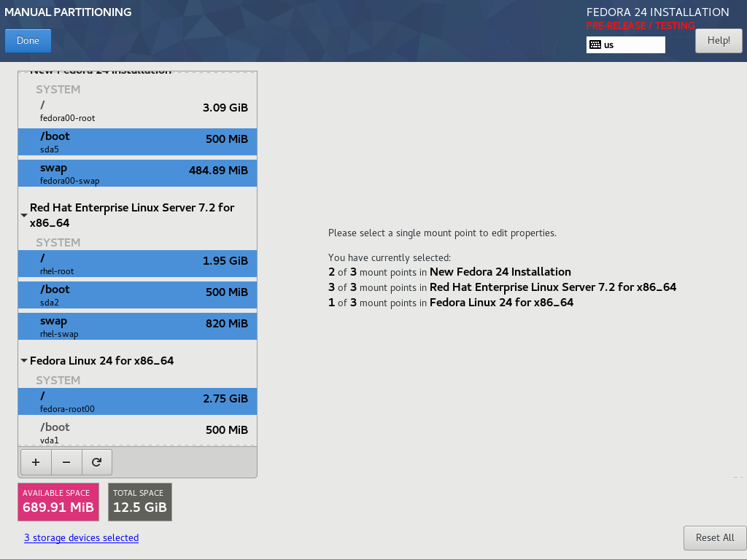Select the fedora00-root mount point row
Image resolution: width=747 pixels, height=560 pixels.
(x=137, y=111)
